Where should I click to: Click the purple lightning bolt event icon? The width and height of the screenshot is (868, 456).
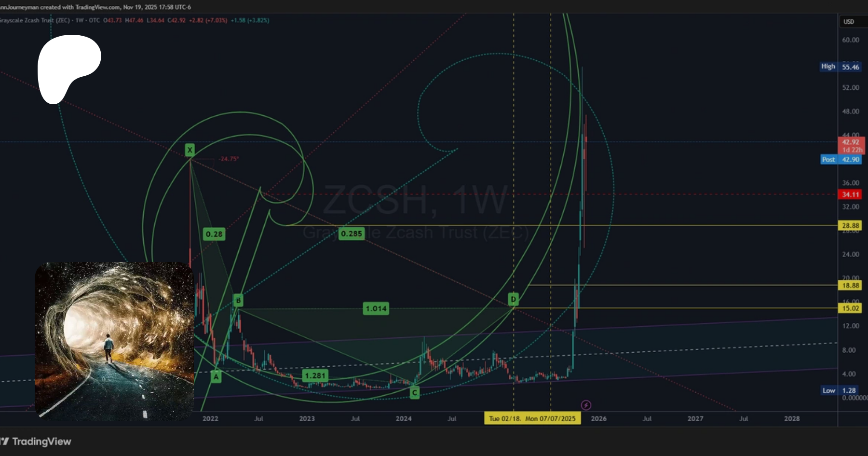[586, 405]
